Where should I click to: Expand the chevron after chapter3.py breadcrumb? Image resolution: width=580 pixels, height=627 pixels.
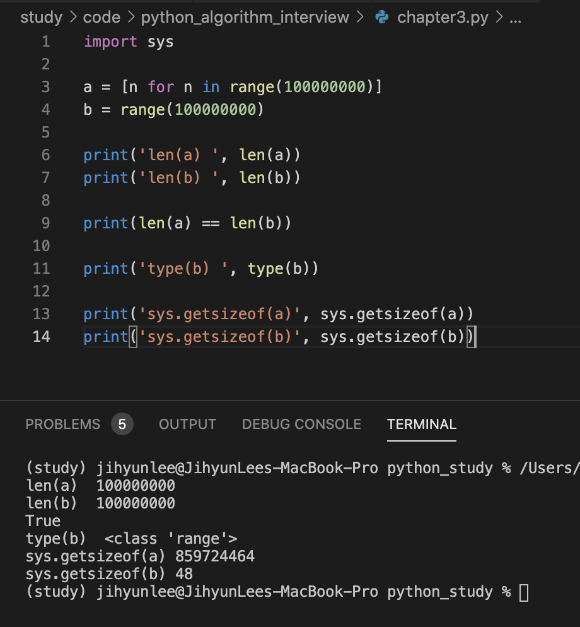499,17
